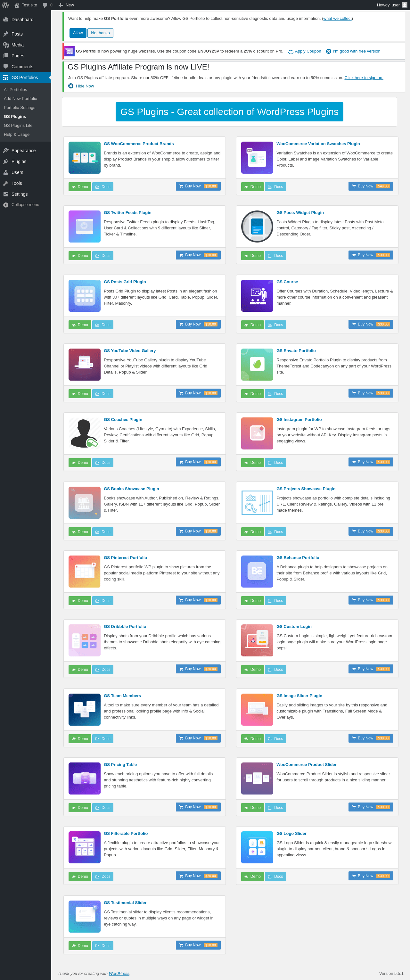Hide the affiliate program notice
The image size is (410, 980).
[x=85, y=86]
